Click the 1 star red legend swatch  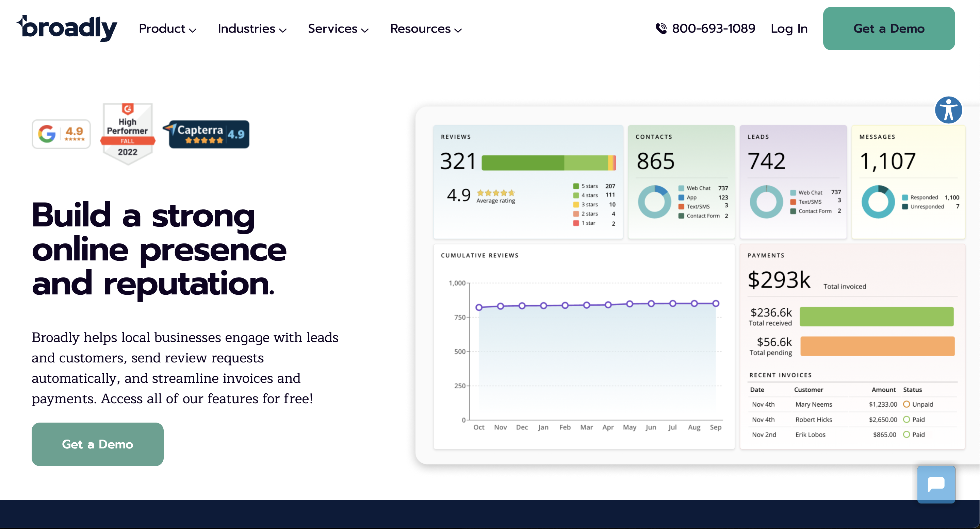pos(576,223)
